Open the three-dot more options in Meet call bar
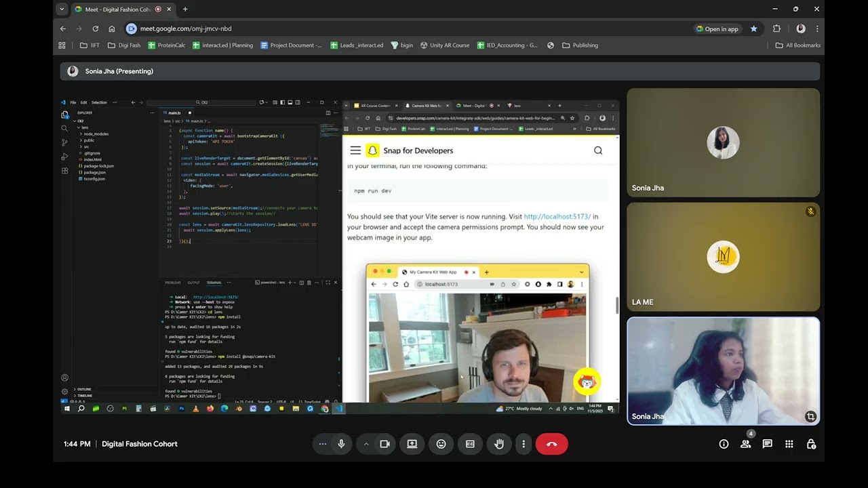The height and width of the screenshot is (488, 868). (524, 444)
